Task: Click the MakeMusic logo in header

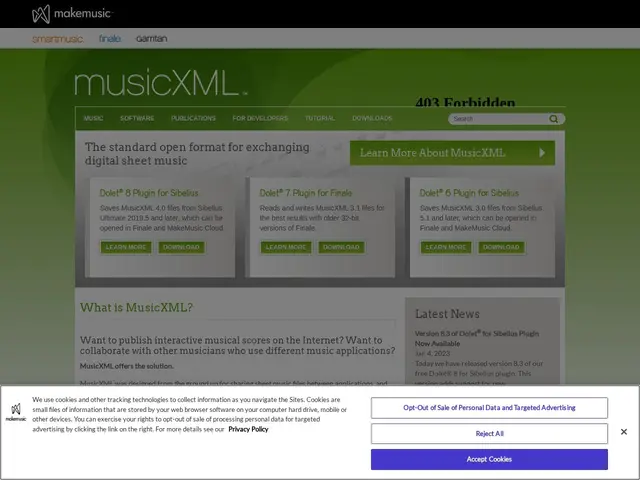Action: coord(72,14)
